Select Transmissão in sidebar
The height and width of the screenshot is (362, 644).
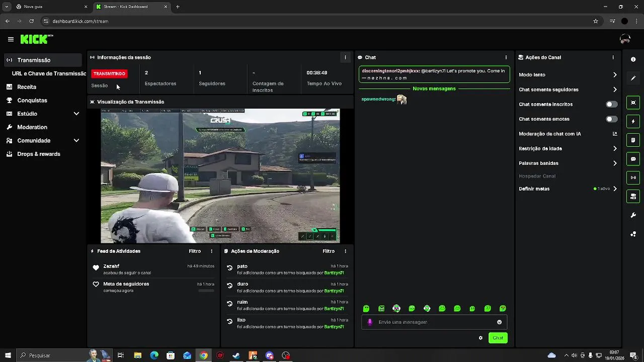[42, 60]
